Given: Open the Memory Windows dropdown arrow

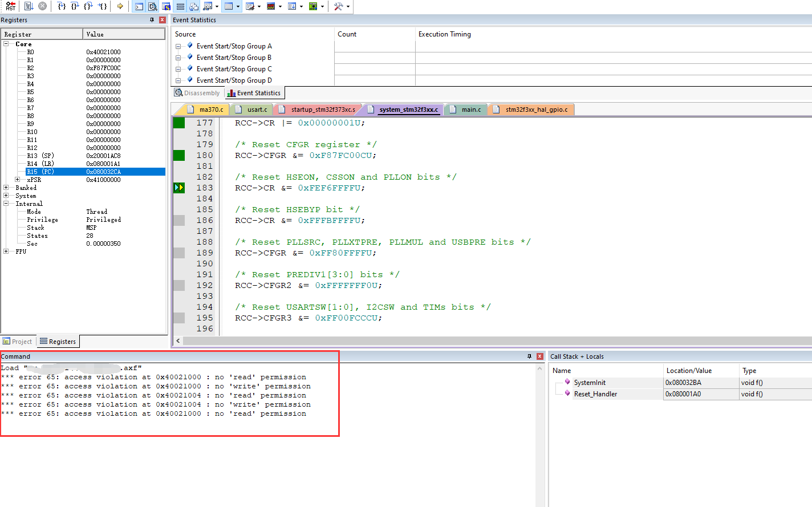Looking at the screenshot, I should pyautogui.click(x=238, y=7).
